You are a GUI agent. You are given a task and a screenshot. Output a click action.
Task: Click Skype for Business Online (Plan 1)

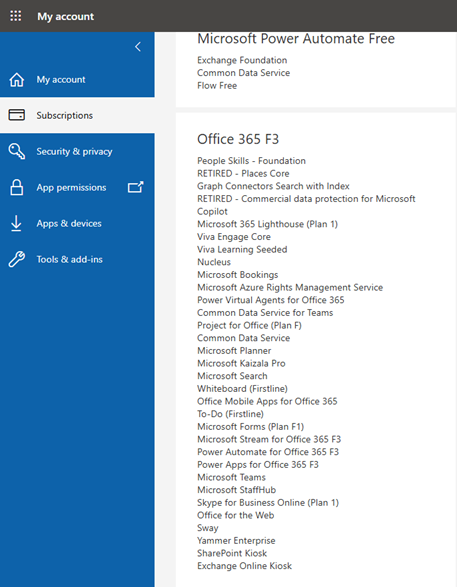(268, 503)
